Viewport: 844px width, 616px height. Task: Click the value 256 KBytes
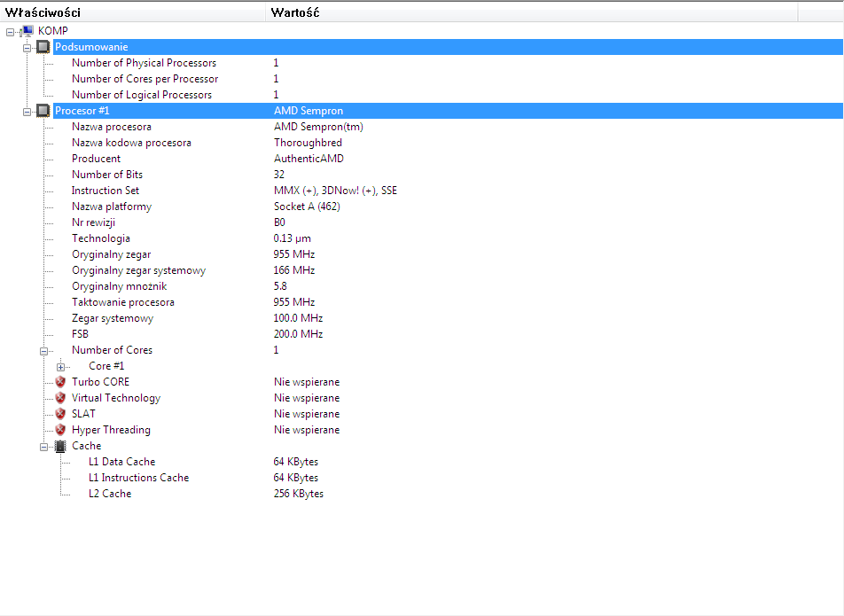coord(298,494)
